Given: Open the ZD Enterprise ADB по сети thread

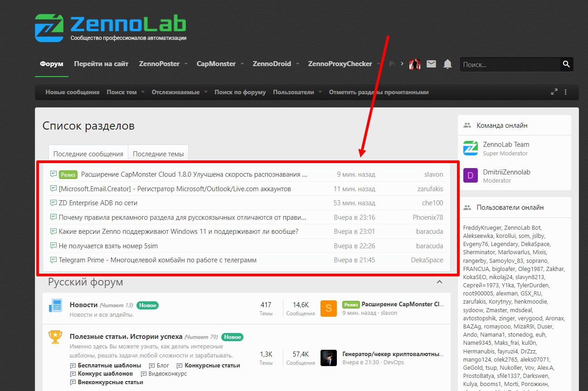Looking at the screenshot, I should click(x=98, y=203).
